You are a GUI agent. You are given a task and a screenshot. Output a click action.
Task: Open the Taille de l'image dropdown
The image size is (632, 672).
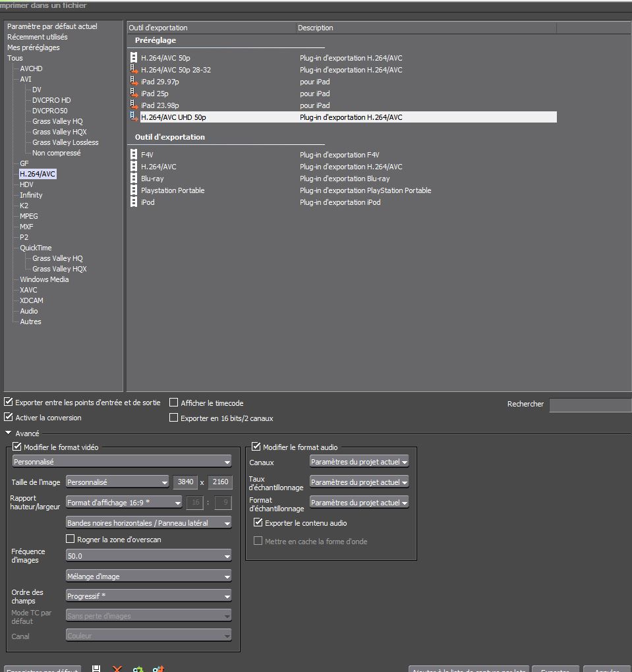(x=117, y=482)
